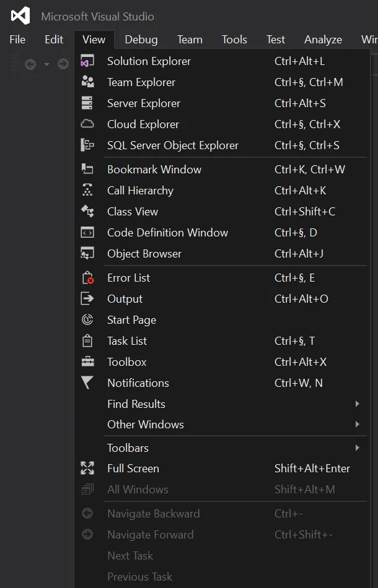Select Output from the View menu
This screenshot has height=588, width=378.
coord(125,299)
